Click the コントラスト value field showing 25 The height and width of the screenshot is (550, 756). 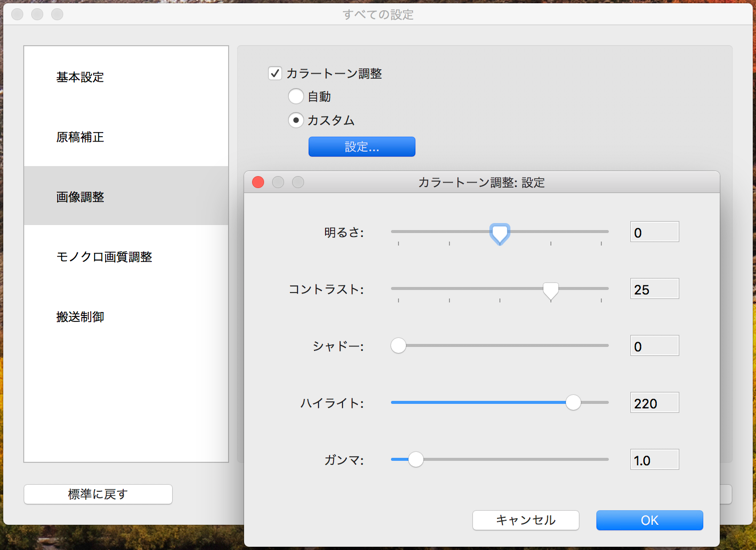pos(654,289)
